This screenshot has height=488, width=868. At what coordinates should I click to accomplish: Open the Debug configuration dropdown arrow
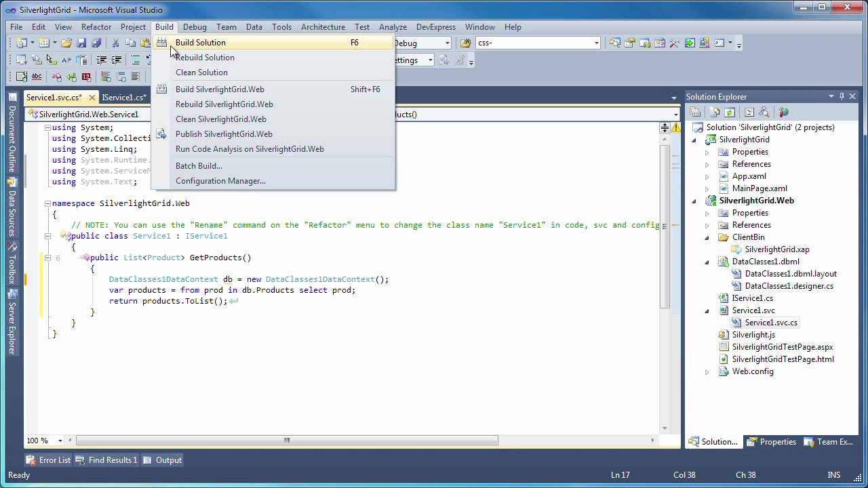447,43
